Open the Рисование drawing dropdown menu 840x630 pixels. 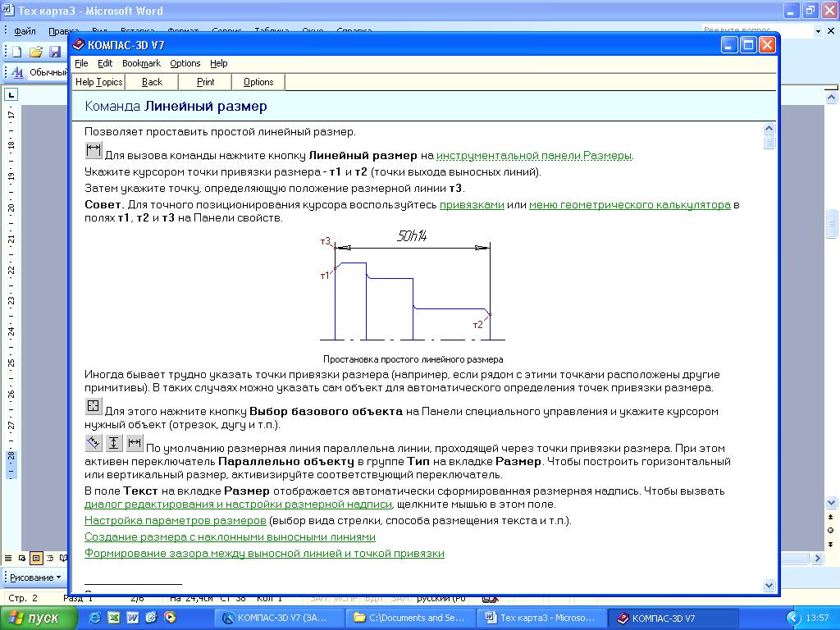pos(34,577)
